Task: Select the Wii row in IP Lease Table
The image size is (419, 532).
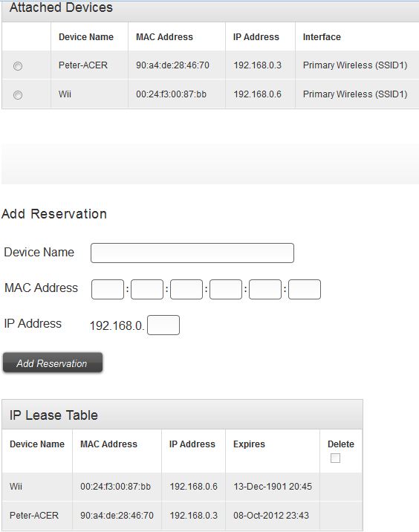Action: tap(182, 487)
